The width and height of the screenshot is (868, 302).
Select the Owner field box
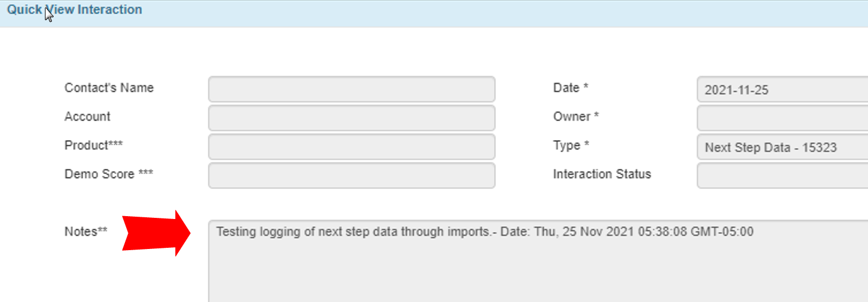[782, 118]
